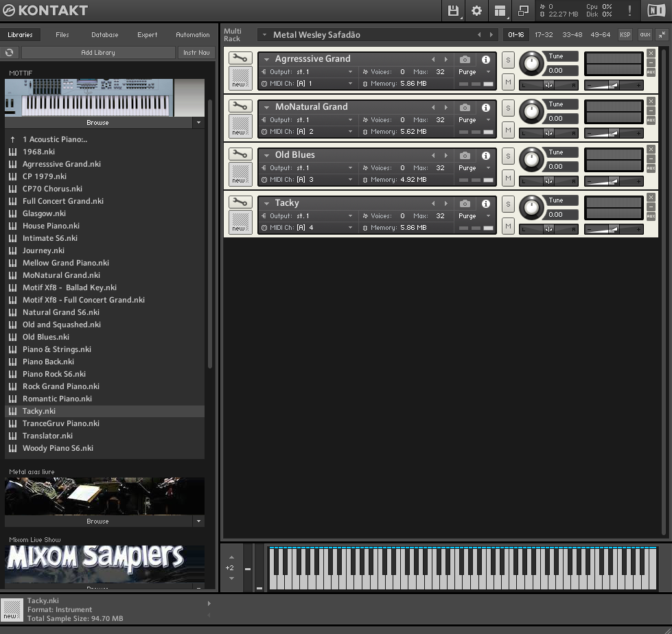Show info for Agrresssive Grand instrument

(x=485, y=60)
